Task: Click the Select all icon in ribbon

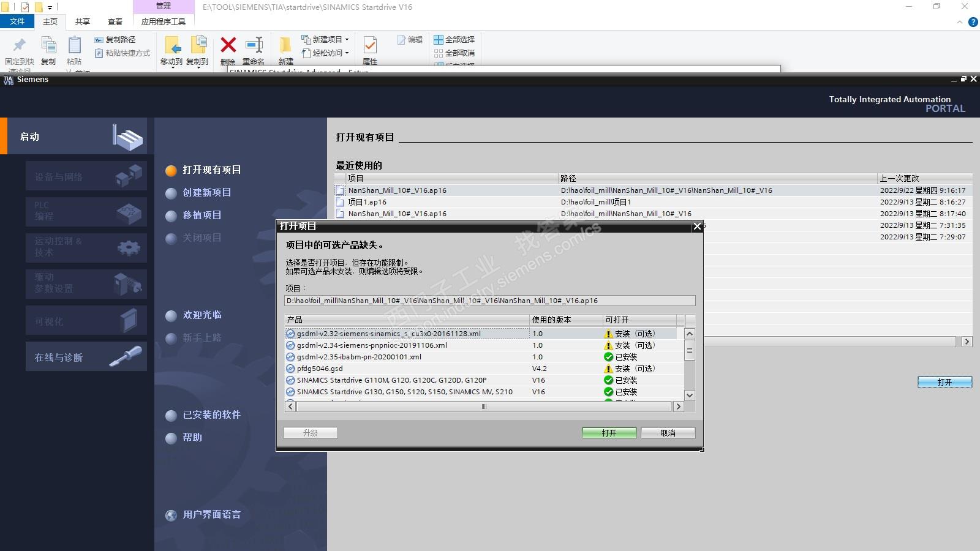Action: tap(439, 39)
